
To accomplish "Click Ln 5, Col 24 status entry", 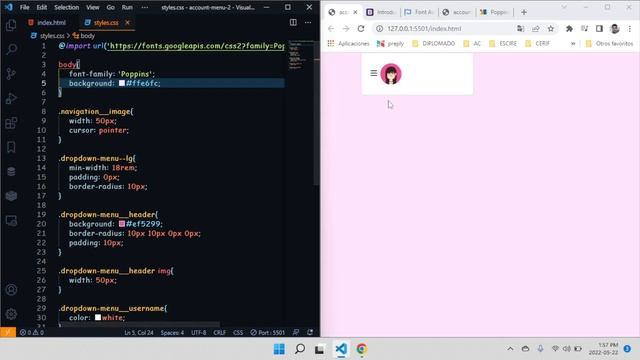I will pos(139,333).
